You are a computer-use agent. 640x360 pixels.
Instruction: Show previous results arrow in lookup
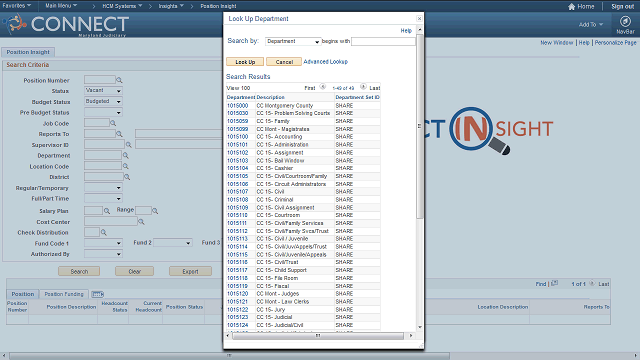(322, 87)
